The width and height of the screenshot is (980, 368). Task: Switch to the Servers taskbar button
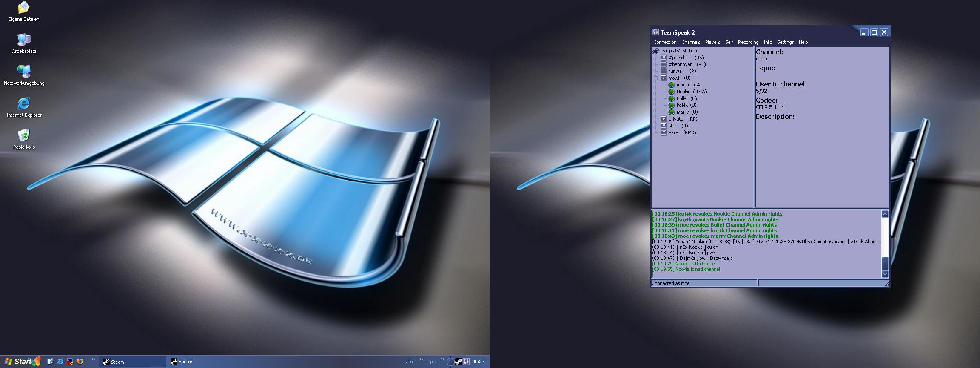[x=186, y=362]
